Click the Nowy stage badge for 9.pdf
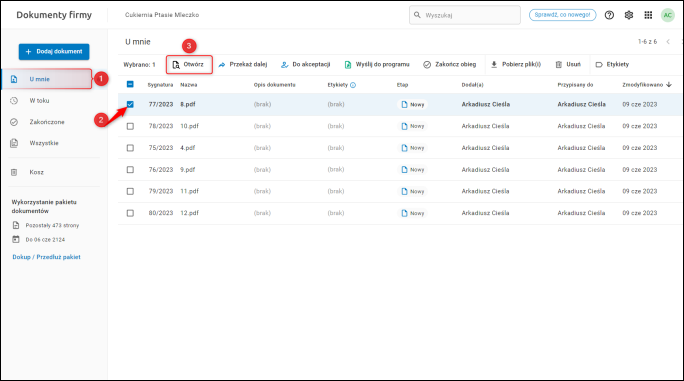 pos(412,169)
